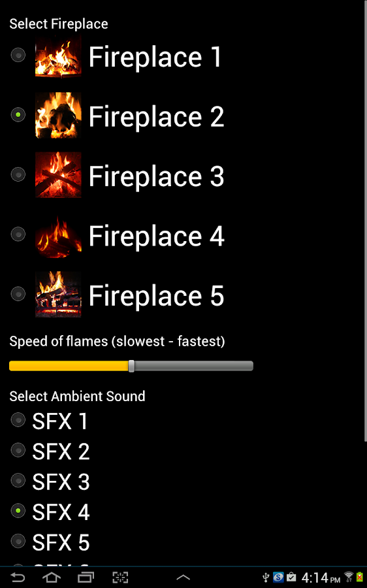This screenshot has height=588, width=367.
Task: Tap the Fireplace 2 text label
Action: 156,116
